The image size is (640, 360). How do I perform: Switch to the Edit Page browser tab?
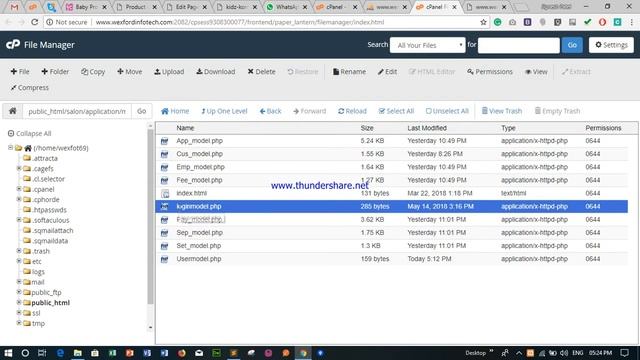pyautogui.click(x=186, y=7)
